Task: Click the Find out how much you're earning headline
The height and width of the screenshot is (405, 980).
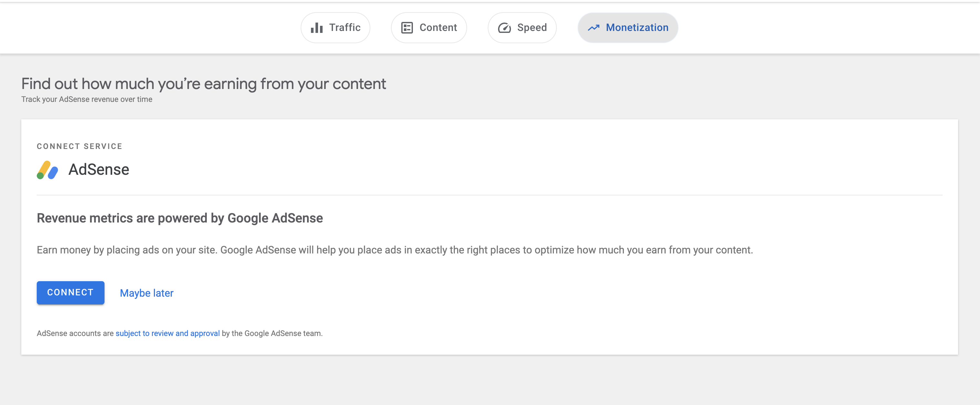Action: [x=204, y=84]
